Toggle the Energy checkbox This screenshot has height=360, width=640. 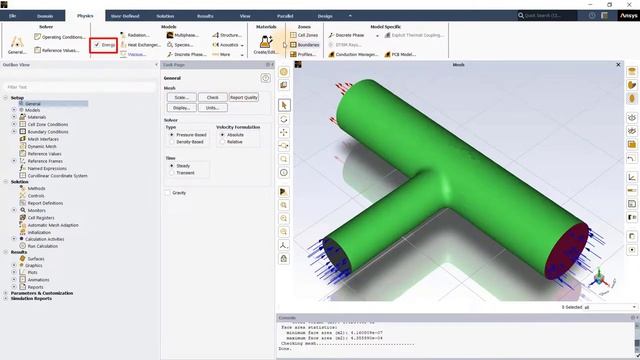[97, 44]
